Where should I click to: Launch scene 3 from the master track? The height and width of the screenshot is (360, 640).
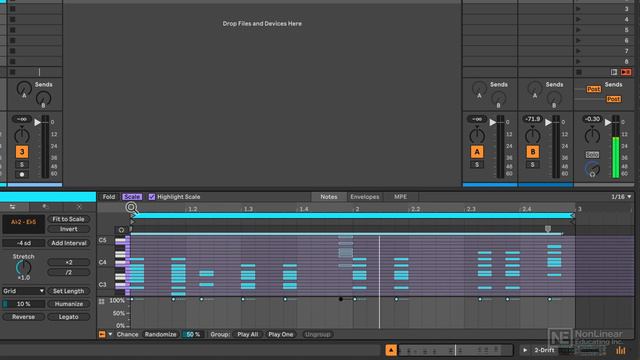pos(578,9)
